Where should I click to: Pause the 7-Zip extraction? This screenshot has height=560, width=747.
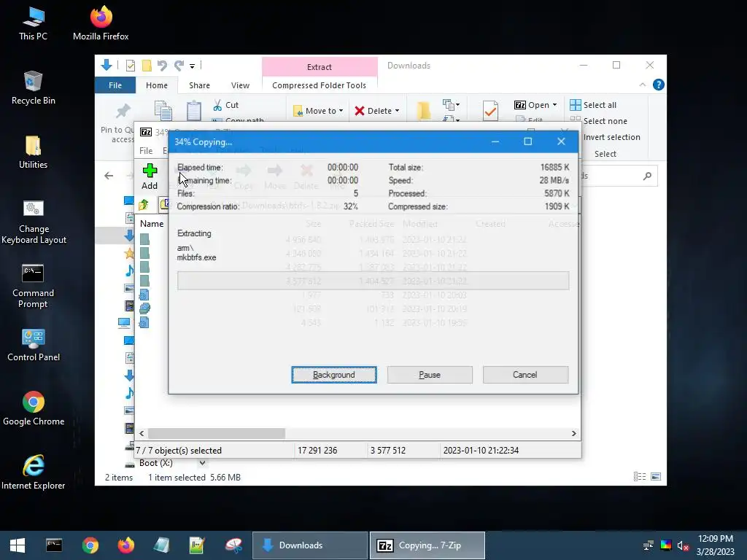(430, 375)
